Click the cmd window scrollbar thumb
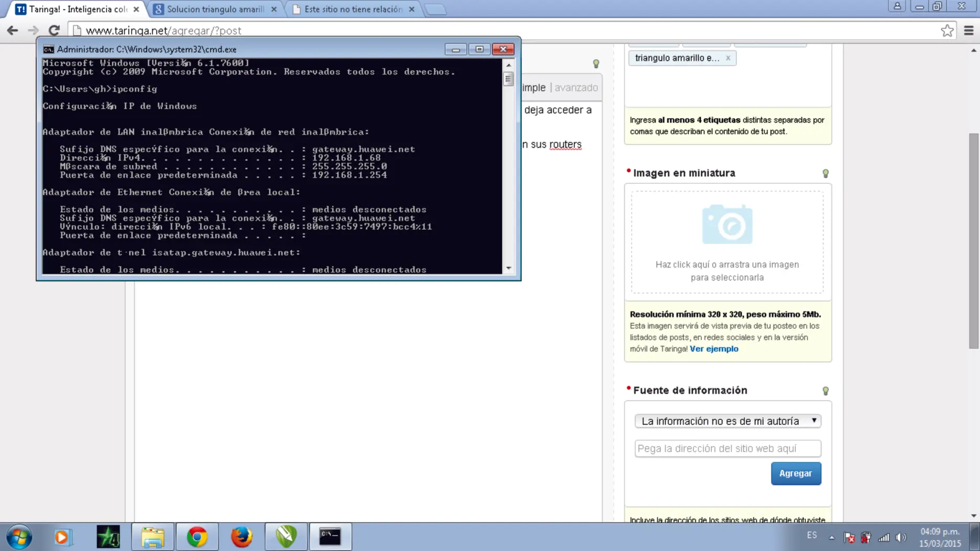The height and width of the screenshot is (551, 980). tap(508, 79)
